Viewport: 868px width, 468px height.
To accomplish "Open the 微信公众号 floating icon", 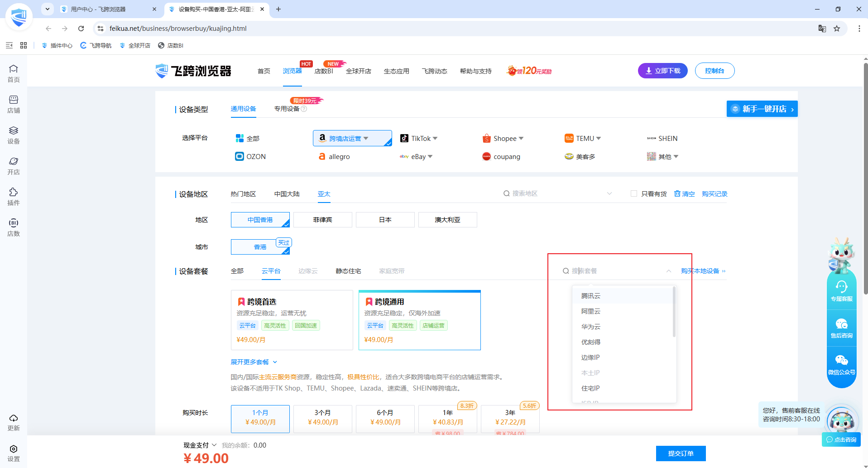I will pyautogui.click(x=842, y=365).
